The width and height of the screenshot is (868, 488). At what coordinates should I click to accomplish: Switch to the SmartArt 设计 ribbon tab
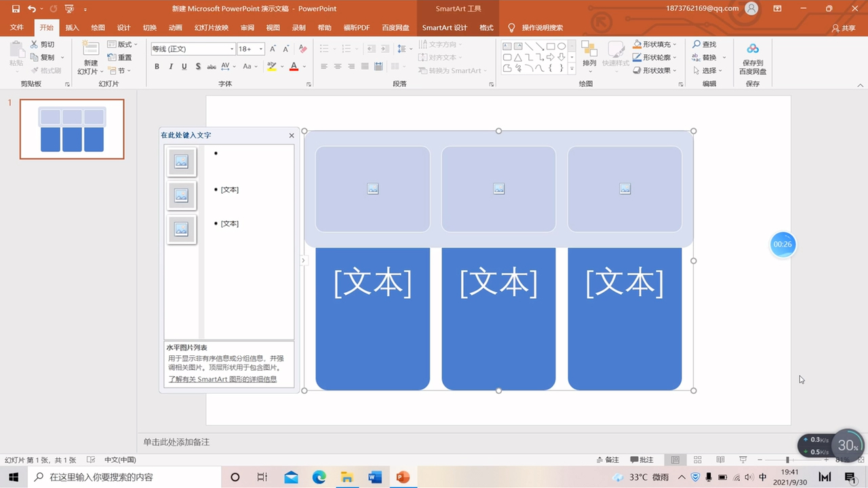pyautogui.click(x=445, y=28)
